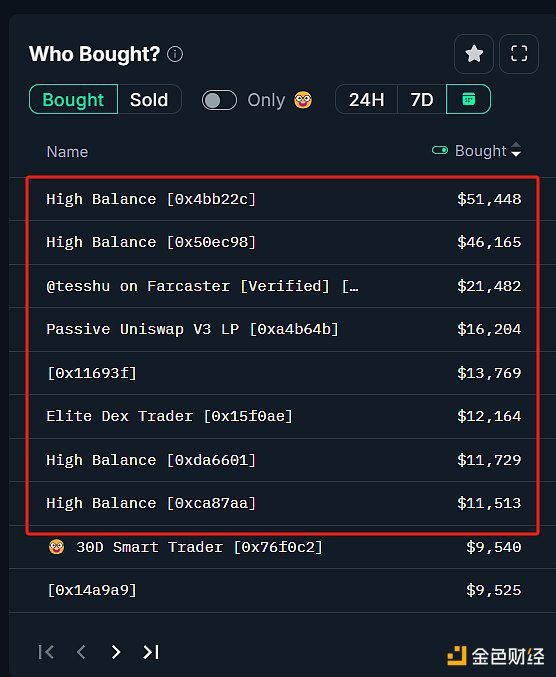
Task: Open Passive Uniswap V3 LP [0xa4b64b]
Action: pos(193,329)
